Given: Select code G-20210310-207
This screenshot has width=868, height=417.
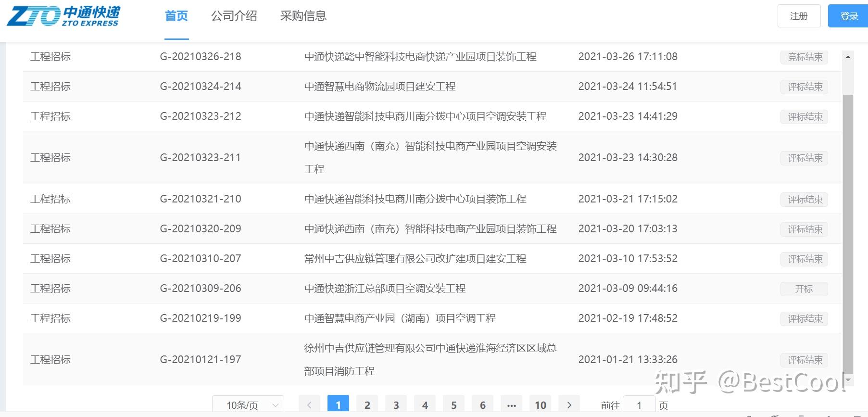Looking at the screenshot, I should pyautogui.click(x=201, y=259).
